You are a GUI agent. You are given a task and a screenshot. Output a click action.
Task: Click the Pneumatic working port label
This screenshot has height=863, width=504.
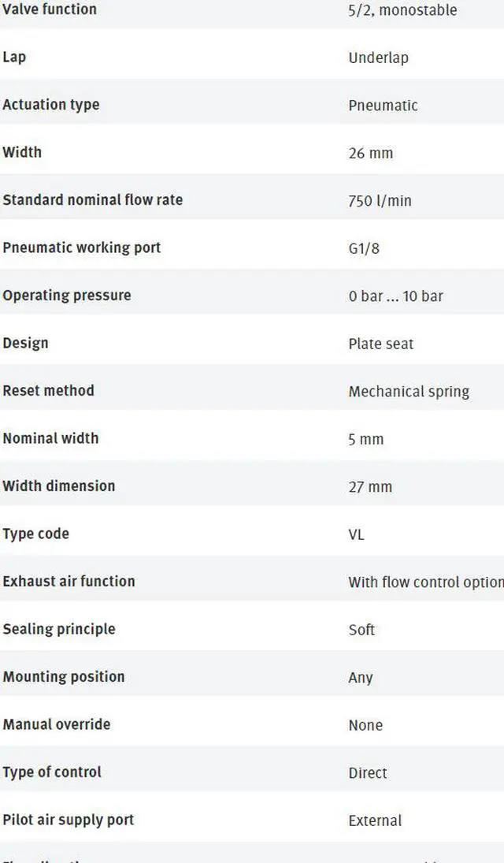tap(81, 247)
